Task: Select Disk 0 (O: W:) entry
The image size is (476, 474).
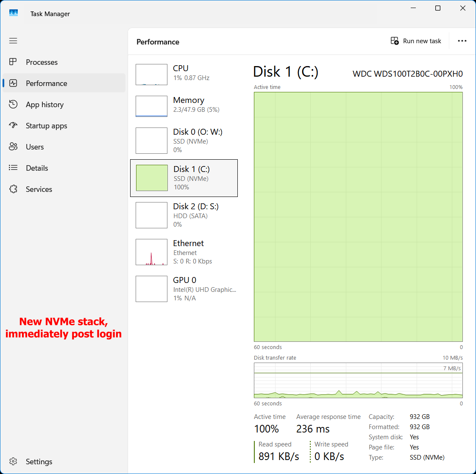Action: [x=184, y=141]
